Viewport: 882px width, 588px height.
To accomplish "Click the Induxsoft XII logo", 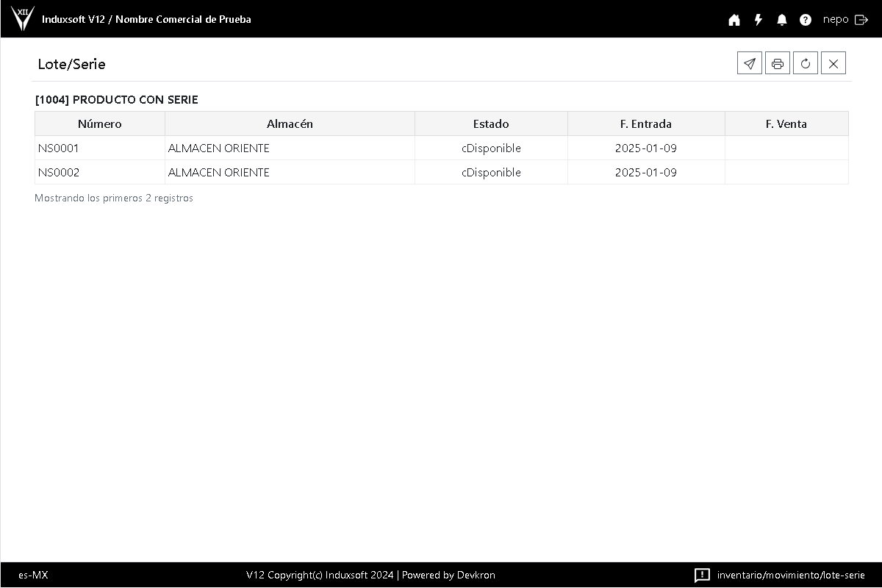I will pyautogui.click(x=23, y=18).
